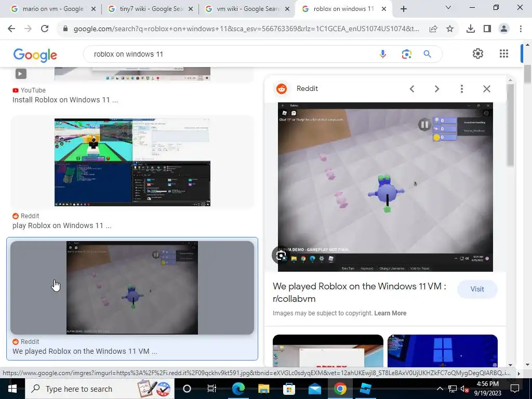This screenshot has height=399, width=532.
Task: Click the page vertical scrollbar
Action: pos(527,73)
